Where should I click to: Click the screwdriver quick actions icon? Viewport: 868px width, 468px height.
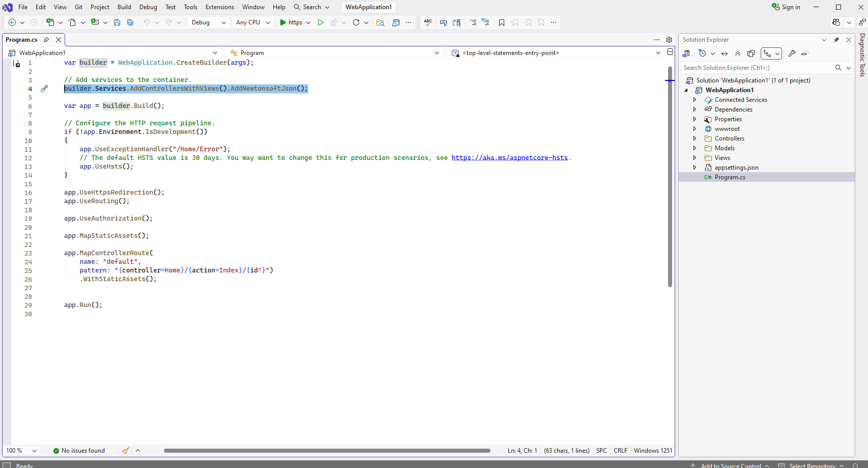pyautogui.click(x=44, y=89)
